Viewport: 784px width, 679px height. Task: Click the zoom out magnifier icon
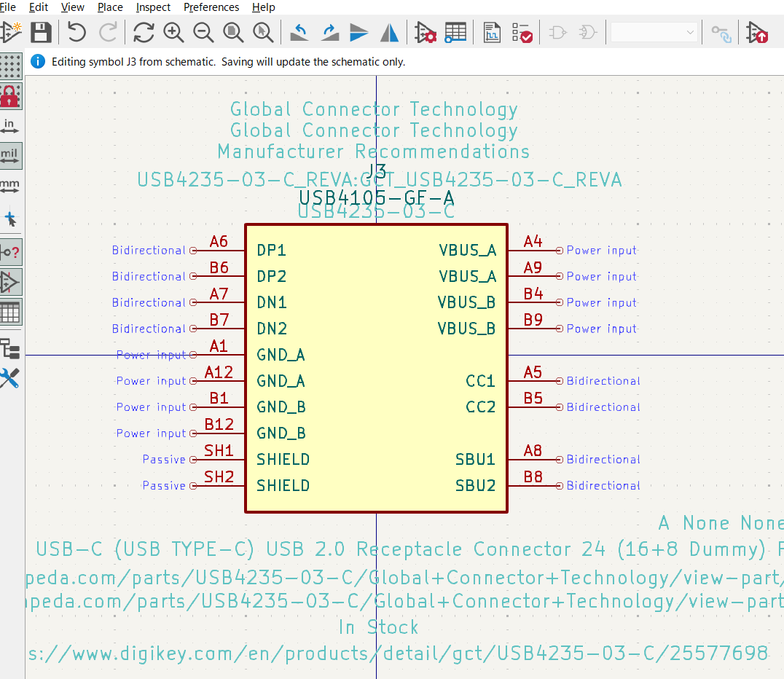[203, 32]
